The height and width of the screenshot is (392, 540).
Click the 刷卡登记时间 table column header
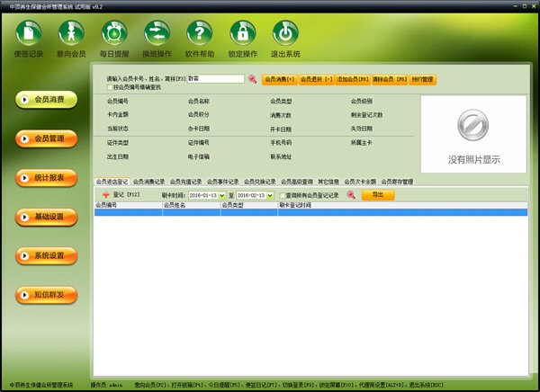pos(402,205)
